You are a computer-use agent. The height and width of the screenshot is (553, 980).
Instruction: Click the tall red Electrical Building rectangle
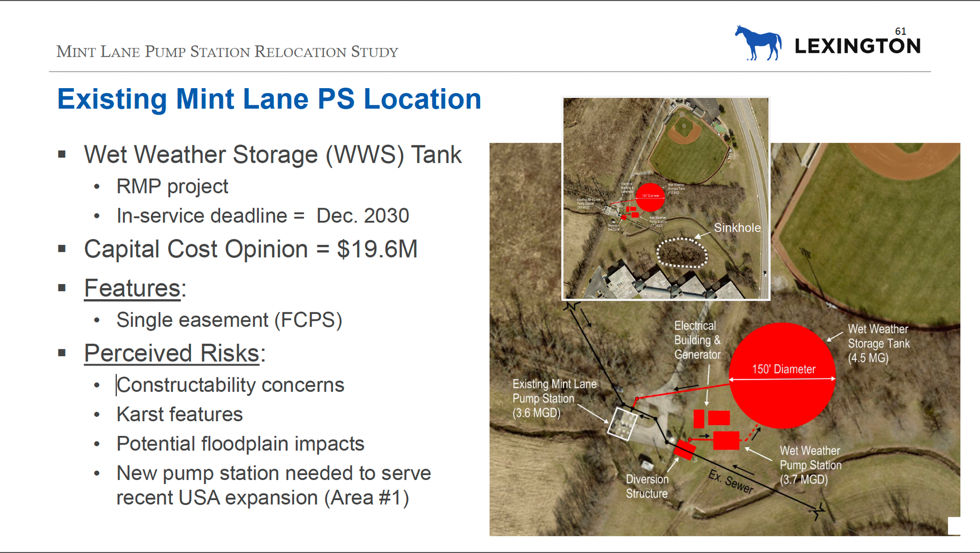tap(699, 419)
